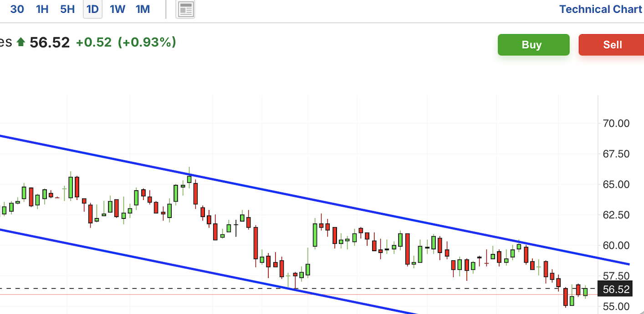Click the red Sell button
The width and height of the screenshot is (644, 314).
click(x=612, y=45)
